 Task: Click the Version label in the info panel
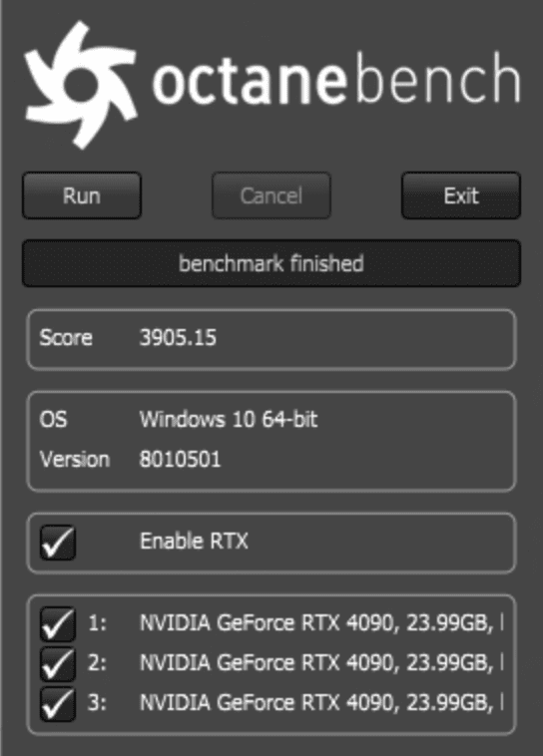[x=74, y=459]
